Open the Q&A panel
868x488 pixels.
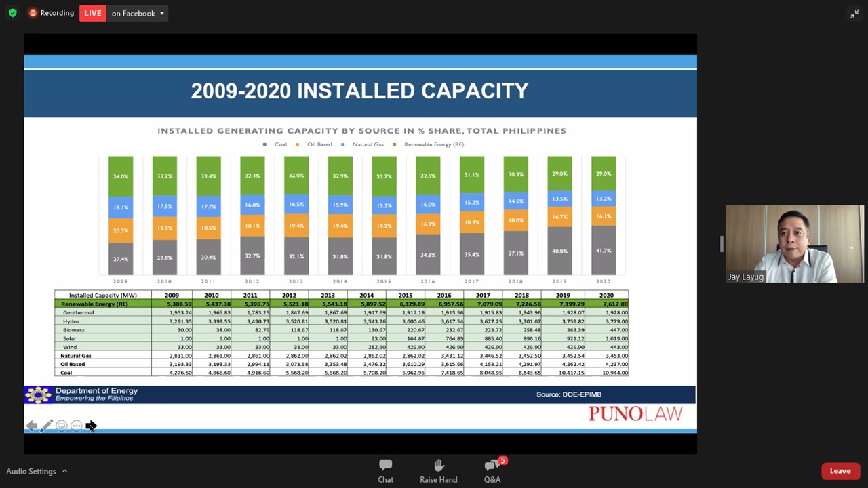pyautogui.click(x=492, y=470)
